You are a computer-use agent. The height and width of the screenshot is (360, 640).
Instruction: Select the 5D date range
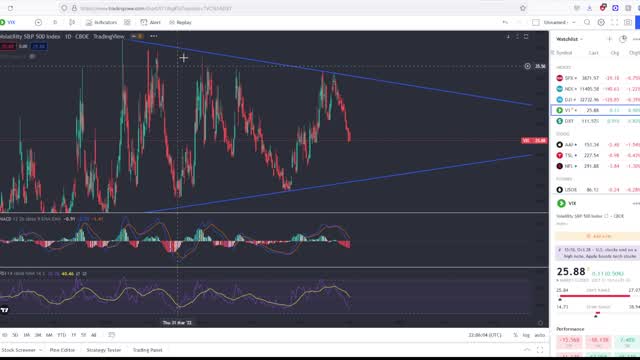point(15,335)
